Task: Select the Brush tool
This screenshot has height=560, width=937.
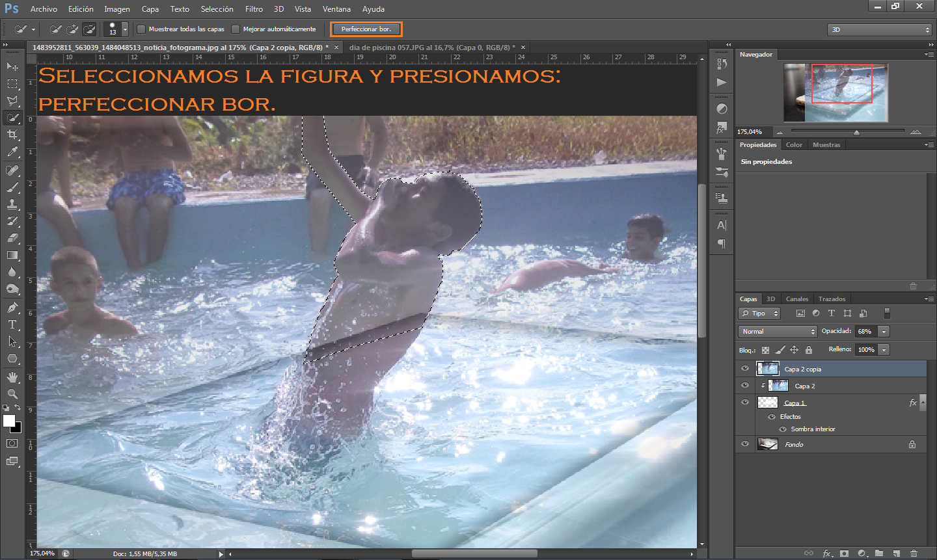Action: point(12,187)
